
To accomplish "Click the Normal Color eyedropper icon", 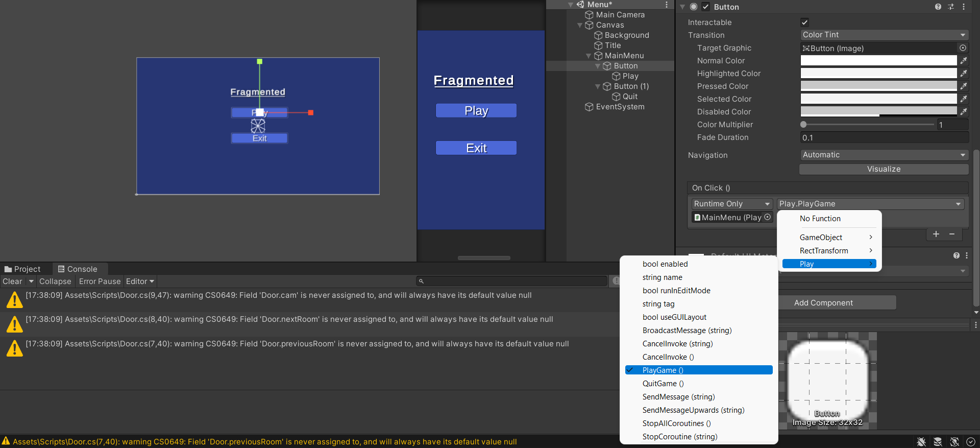I will 963,61.
